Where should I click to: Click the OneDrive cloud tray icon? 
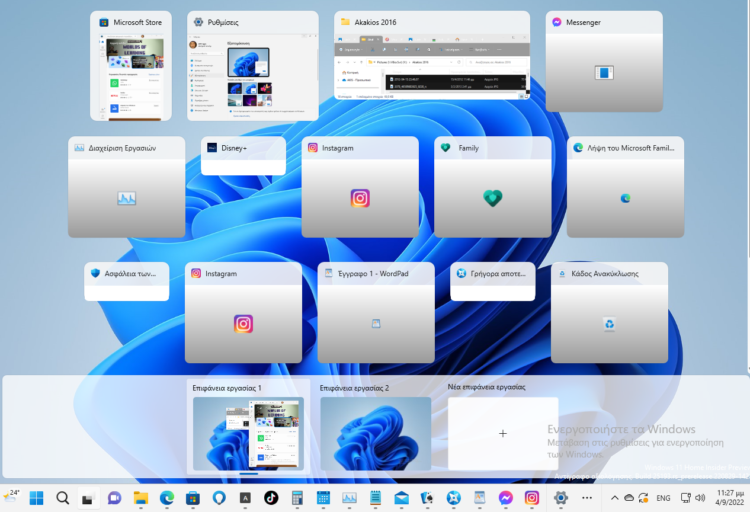click(629, 498)
